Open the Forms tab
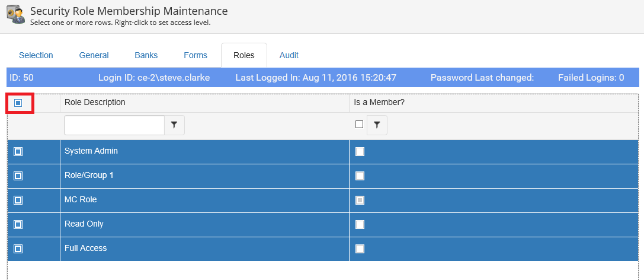The width and height of the screenshot is (644, 280). coord(196,55)
